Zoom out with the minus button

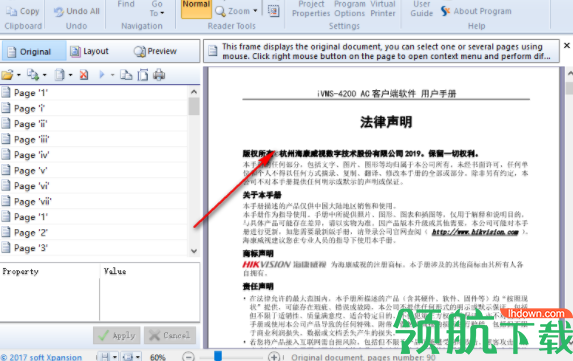tap(188, 357)
